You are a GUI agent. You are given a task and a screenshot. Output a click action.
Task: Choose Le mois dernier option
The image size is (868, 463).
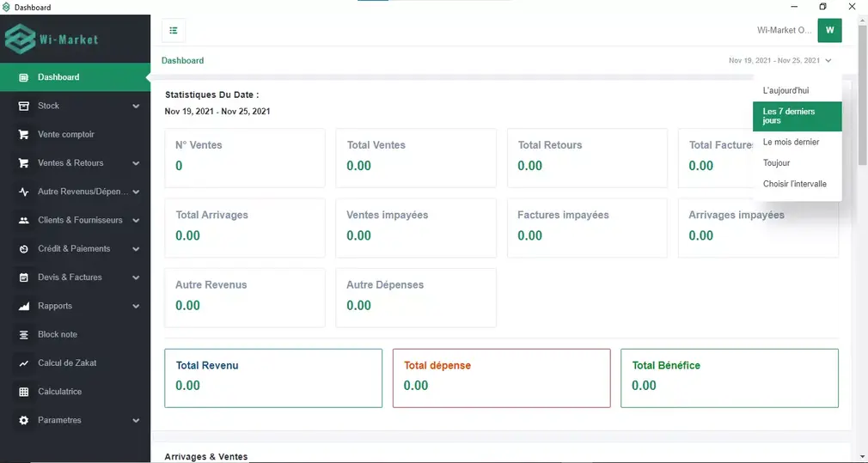click(791, 142)
